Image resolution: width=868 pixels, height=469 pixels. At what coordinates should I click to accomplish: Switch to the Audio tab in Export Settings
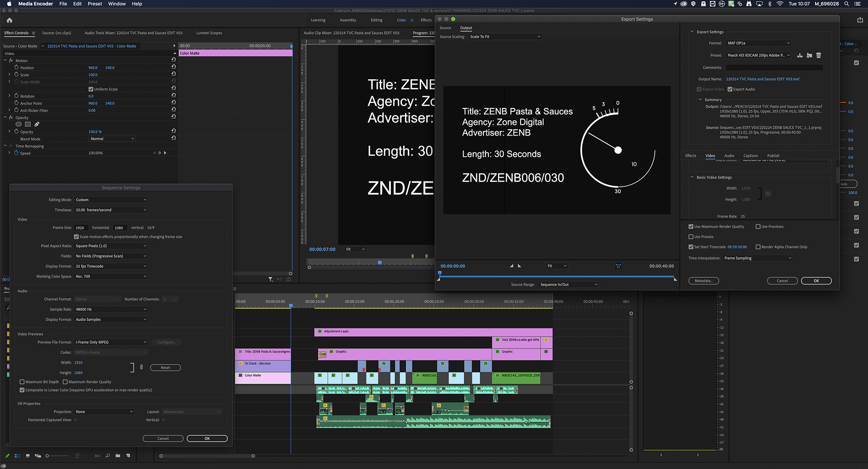pos(729,155)
